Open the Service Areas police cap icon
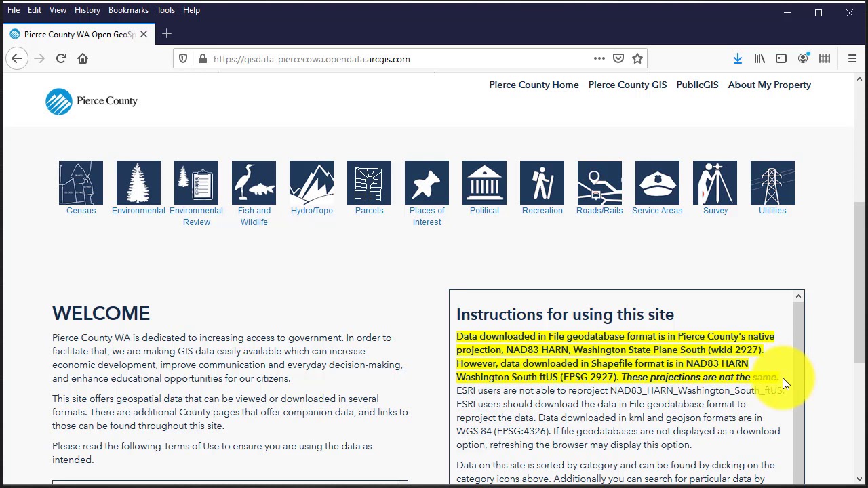 click(x=657, y=182)
